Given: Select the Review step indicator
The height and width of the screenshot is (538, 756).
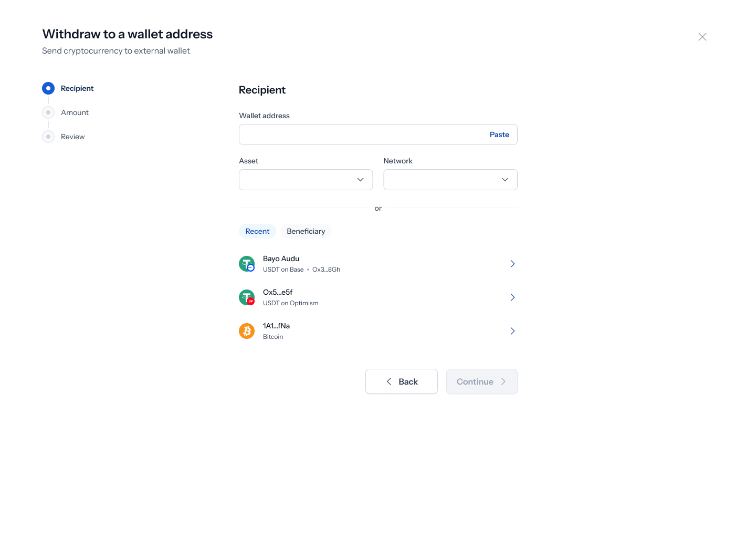Looking at the screenshot, I should pos(48,137).
